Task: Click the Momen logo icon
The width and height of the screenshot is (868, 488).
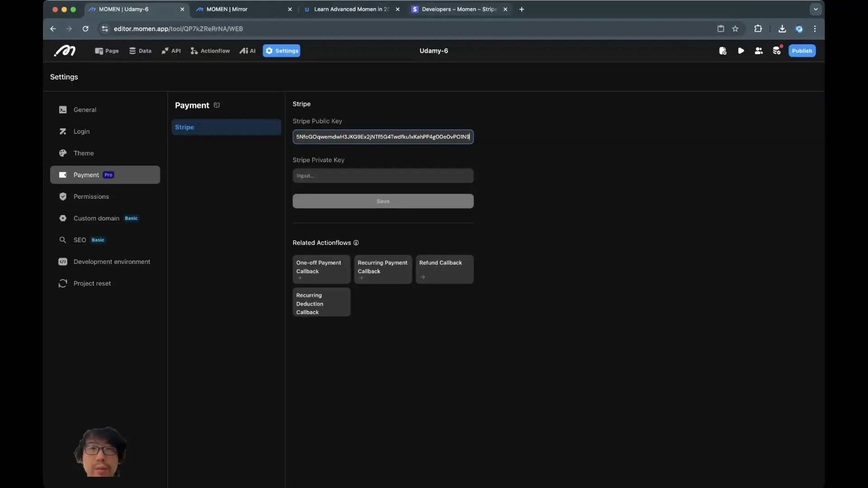Action: click(x=65, y=51)
